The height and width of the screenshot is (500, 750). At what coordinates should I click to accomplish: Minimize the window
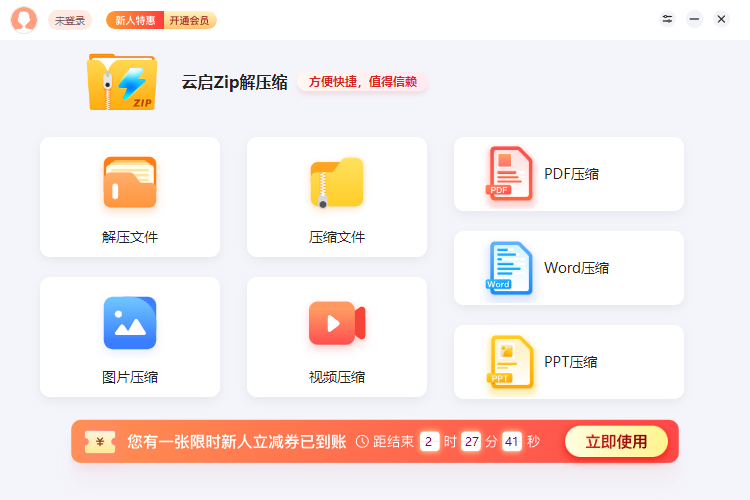694,19
